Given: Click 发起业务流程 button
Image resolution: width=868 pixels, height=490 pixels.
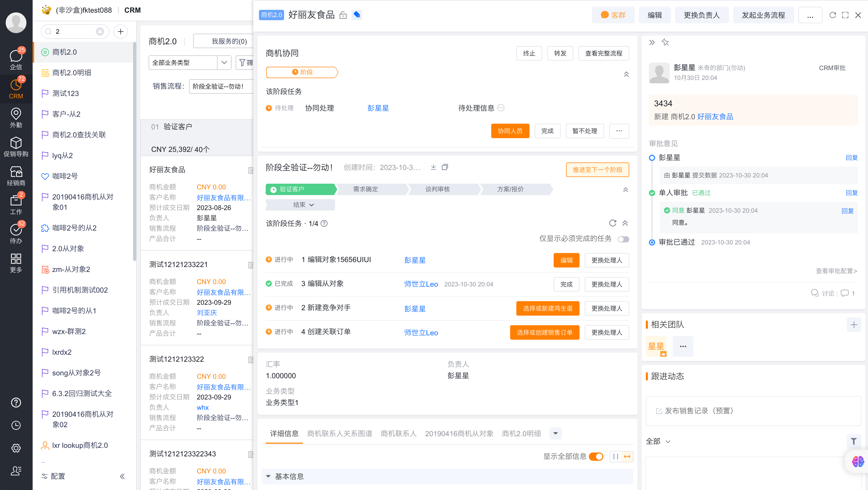Looking at the screenshot, I should 763,15.
